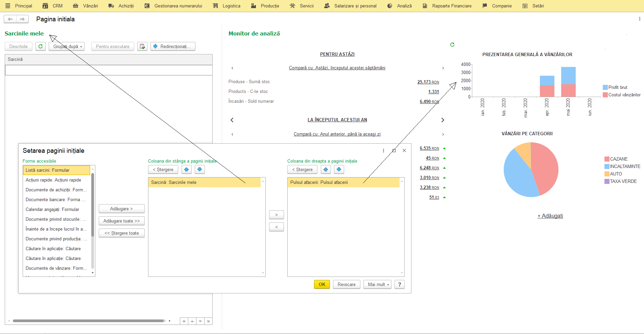This screenshot has height=334, width=644.
Task: Move left column item up
Action: click(186, 169)
